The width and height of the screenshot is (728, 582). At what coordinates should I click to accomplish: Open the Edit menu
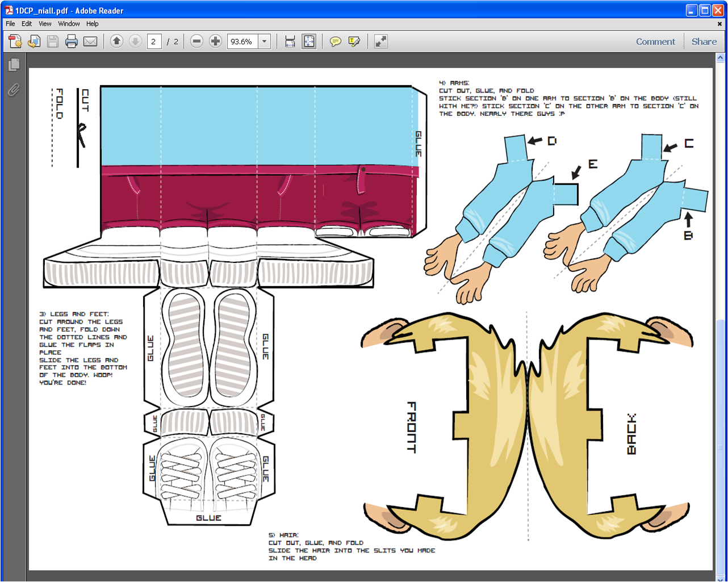point(27,24)
